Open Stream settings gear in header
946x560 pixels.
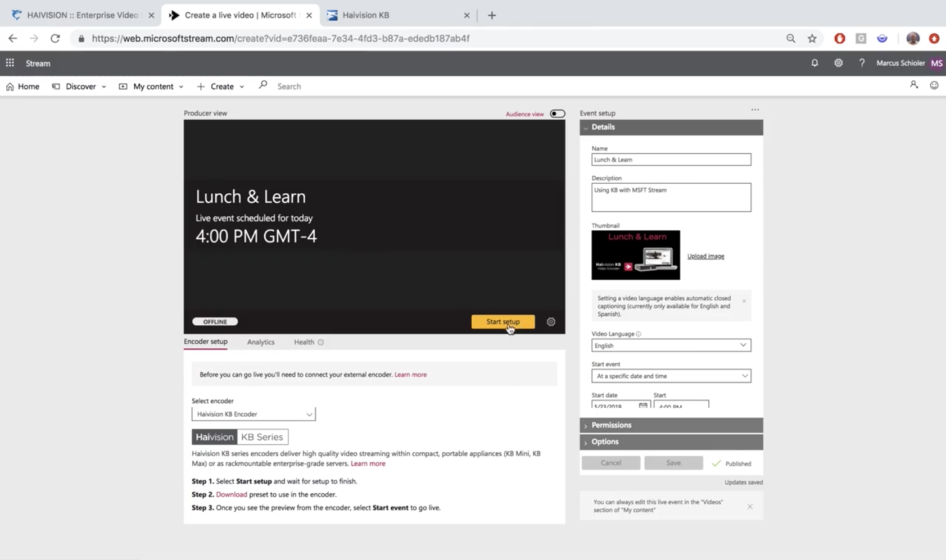[838, 63]
